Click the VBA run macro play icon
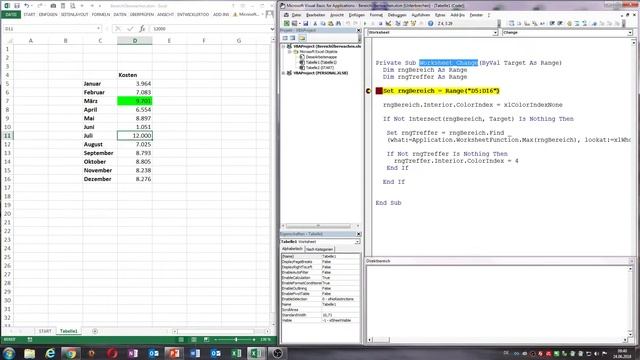640x360 pixels. click(x=365, y=23)
